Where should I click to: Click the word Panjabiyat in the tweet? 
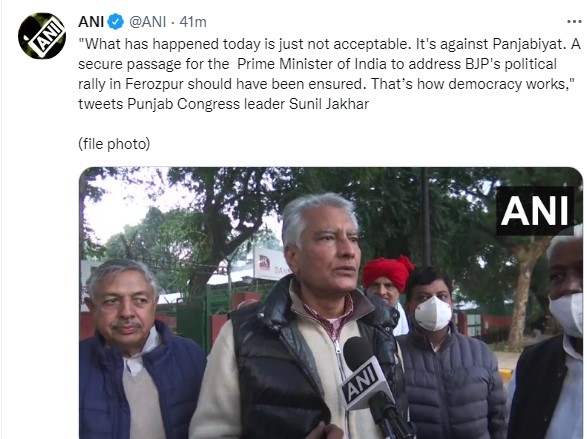pyautogui.click(x=528, y=44)
